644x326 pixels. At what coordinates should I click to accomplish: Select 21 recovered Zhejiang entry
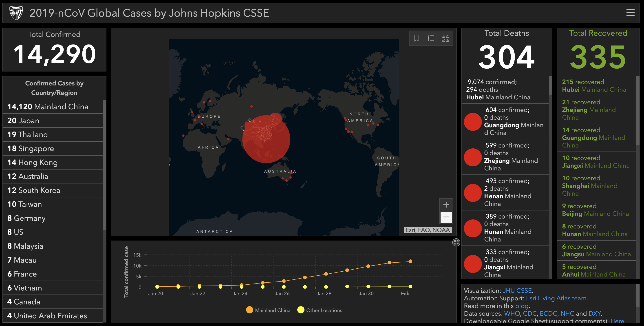tap(596, 110)
